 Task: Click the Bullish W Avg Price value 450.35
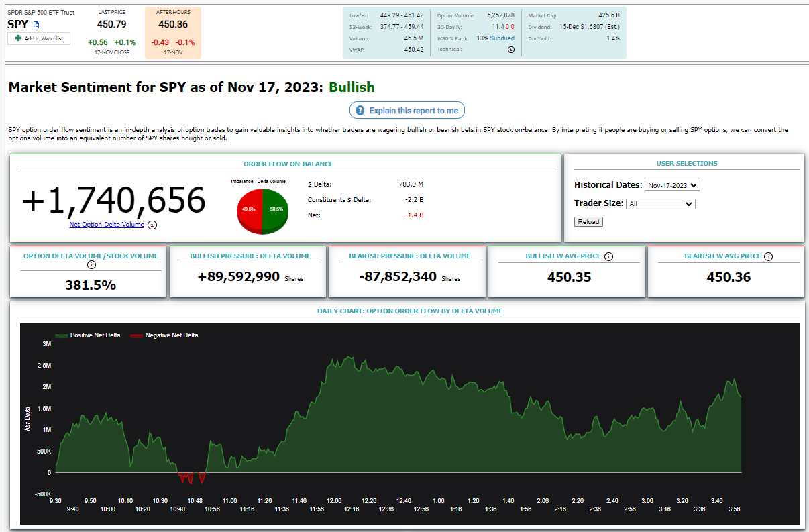click(570, 277)
